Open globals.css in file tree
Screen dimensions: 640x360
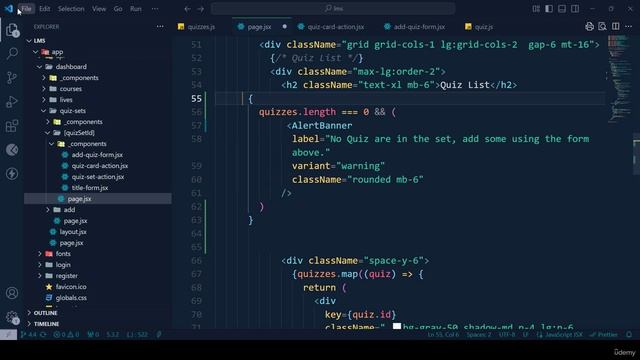71,298
